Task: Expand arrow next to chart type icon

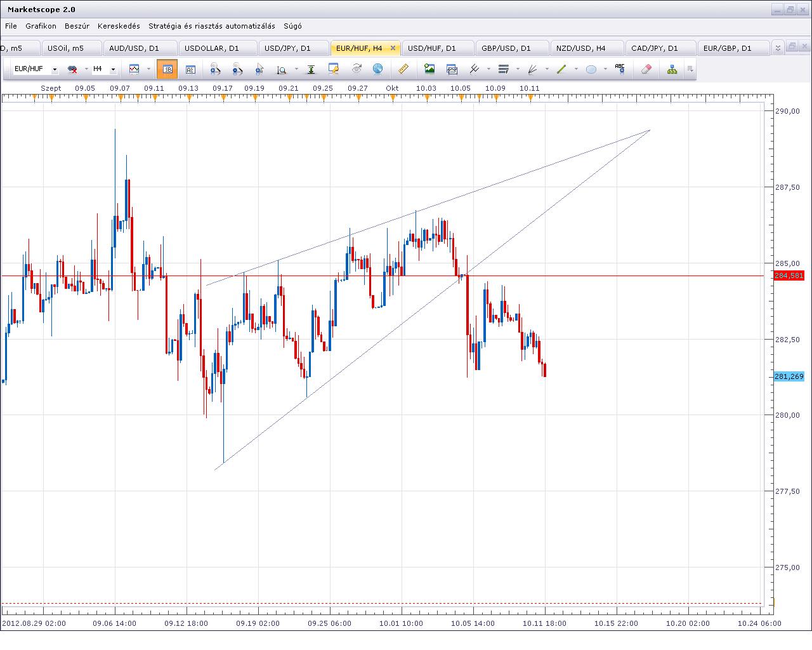Action: coord(148,69)
